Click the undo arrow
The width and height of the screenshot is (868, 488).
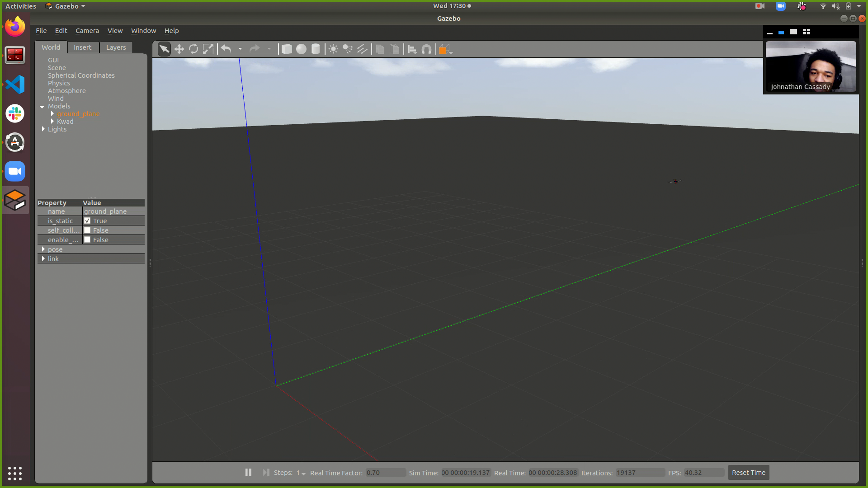tap(226, 49)
